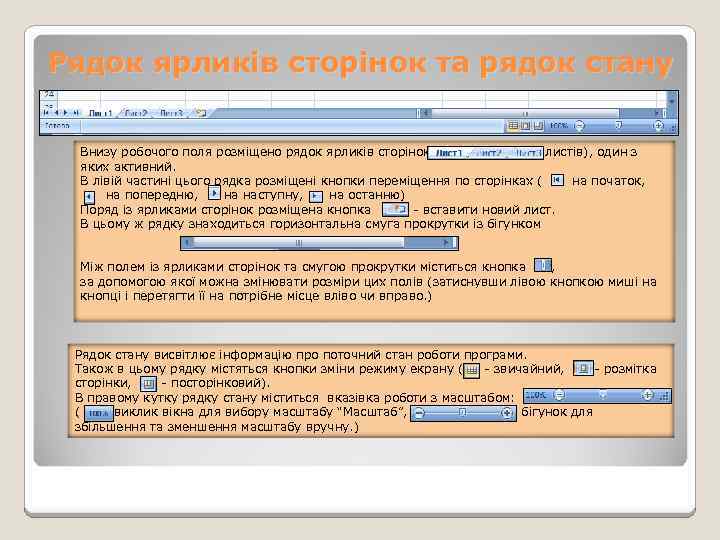This screenshot has width=720, height=540.
Task: Click 'посторінковий' page break icon in text
Action: [148, 383]
